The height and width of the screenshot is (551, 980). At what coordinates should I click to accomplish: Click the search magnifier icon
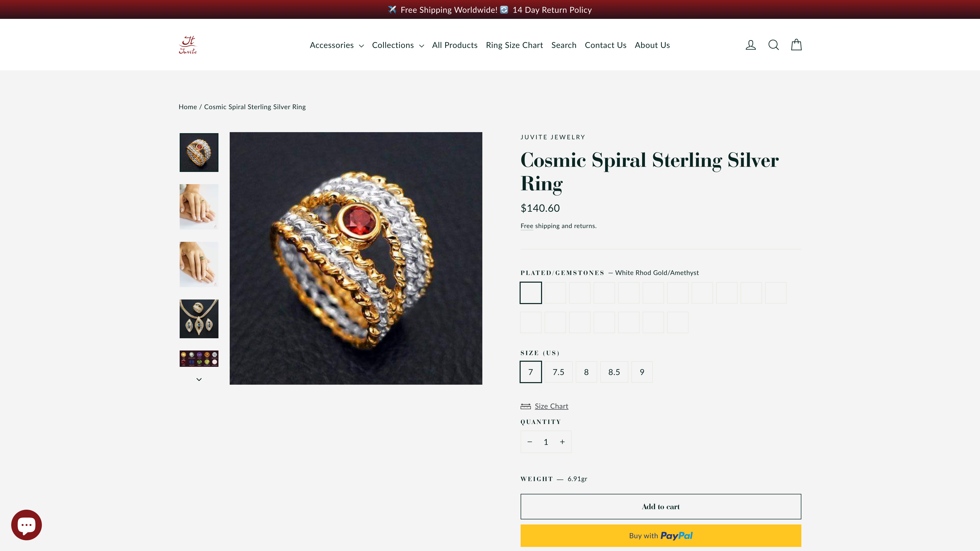(x=774, y=44)
